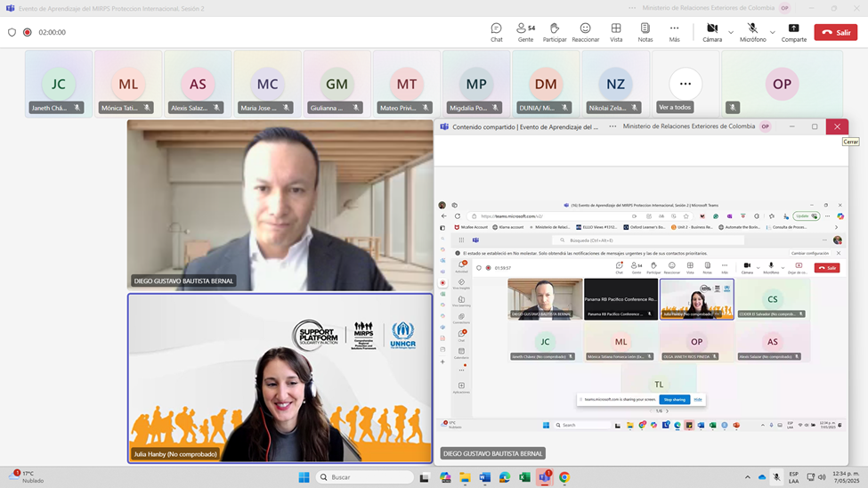Click the Teams icon on the taskbar

point(545,477)
